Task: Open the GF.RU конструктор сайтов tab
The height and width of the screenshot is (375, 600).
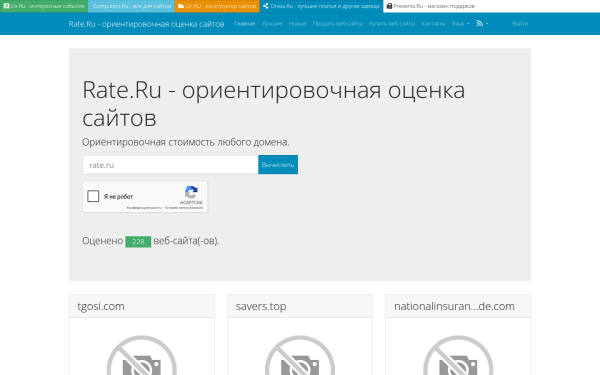Action: 217,6
